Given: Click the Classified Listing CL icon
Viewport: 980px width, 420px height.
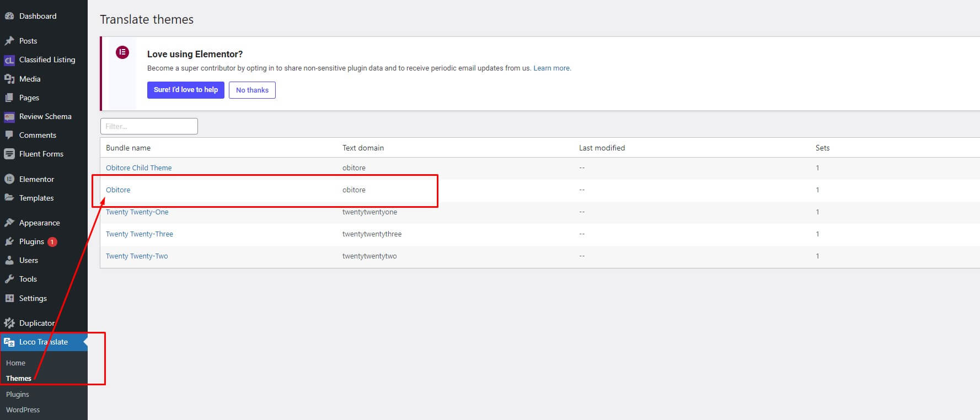Looking at the screenshot, I should click(9, 60).
